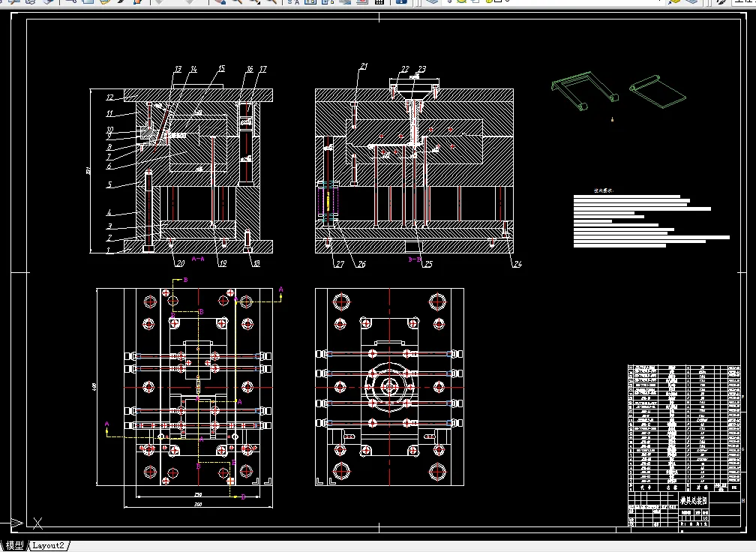The height and width of the screenshot is (552, 756).
Task: Switch to the 模型 (Model) tab
Action: (14, 545)
